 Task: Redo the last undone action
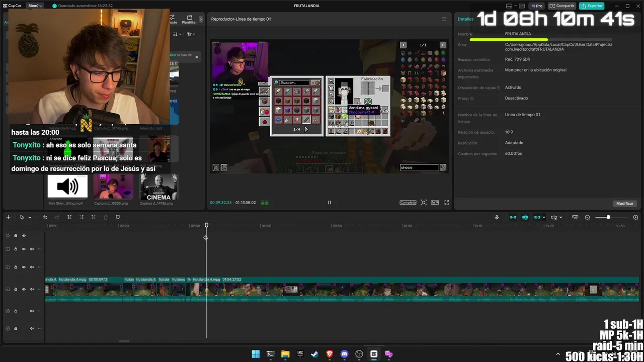point(57,217)
